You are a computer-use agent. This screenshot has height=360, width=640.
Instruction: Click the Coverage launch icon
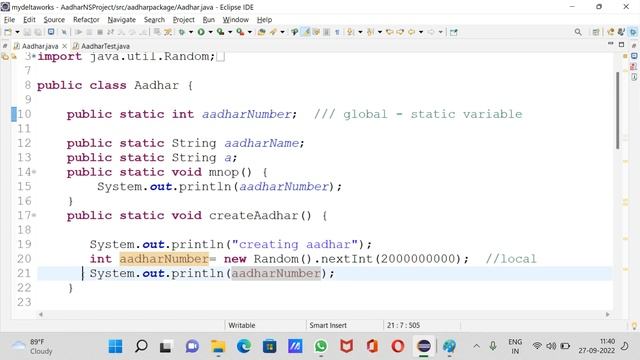221,32
